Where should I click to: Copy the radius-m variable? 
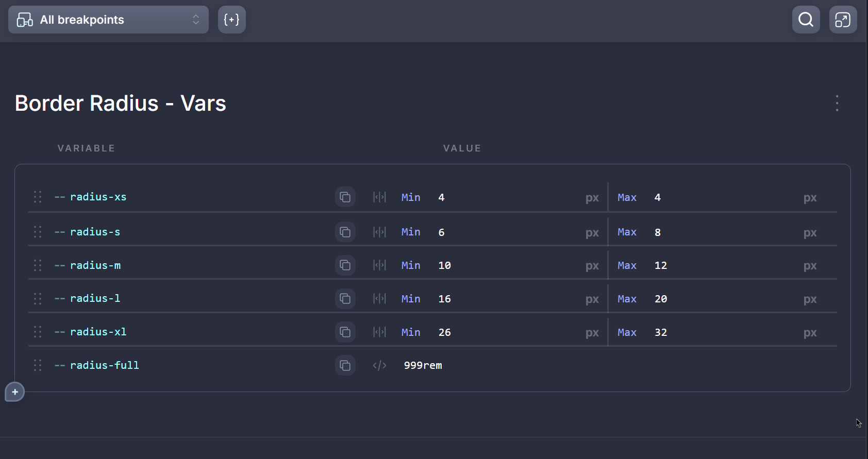pyautogui.click(x=345, y=265)
